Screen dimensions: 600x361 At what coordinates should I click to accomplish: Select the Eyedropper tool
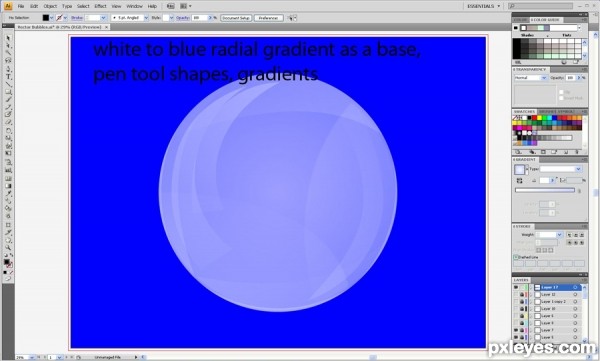point(8,194)
